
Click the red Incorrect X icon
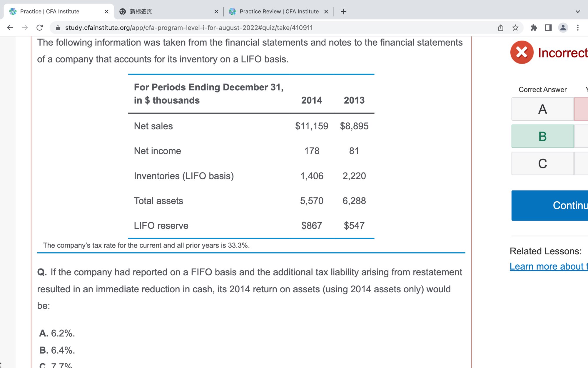[x=522, y=52]
